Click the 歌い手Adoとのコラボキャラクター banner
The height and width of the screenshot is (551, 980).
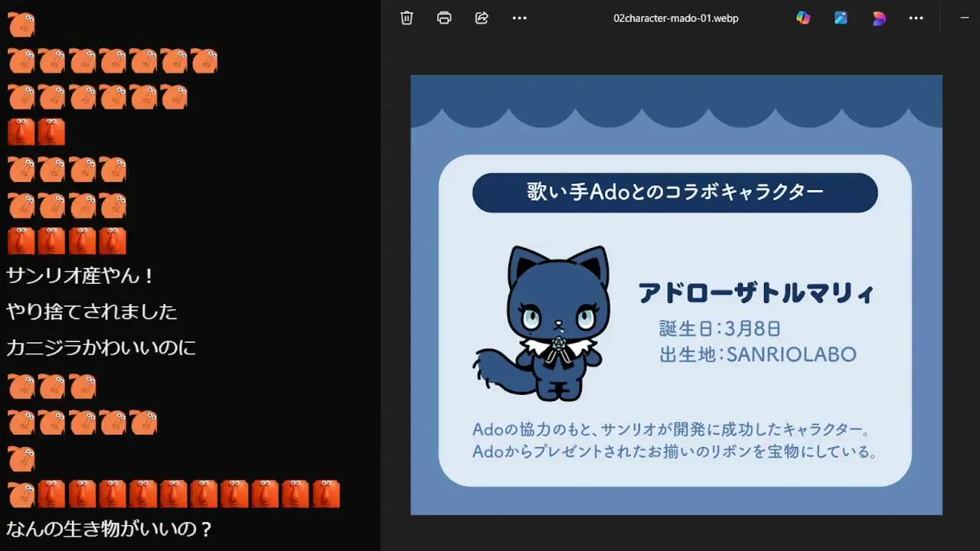675,192
